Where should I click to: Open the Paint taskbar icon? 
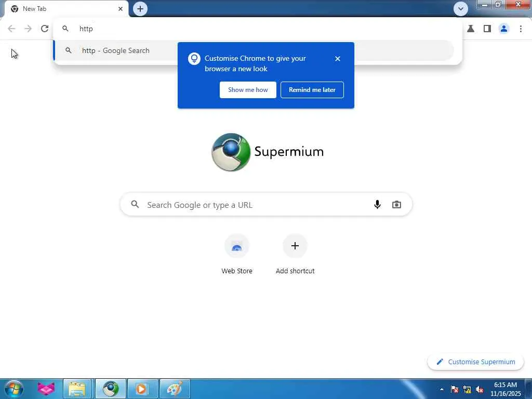point(175,389)
